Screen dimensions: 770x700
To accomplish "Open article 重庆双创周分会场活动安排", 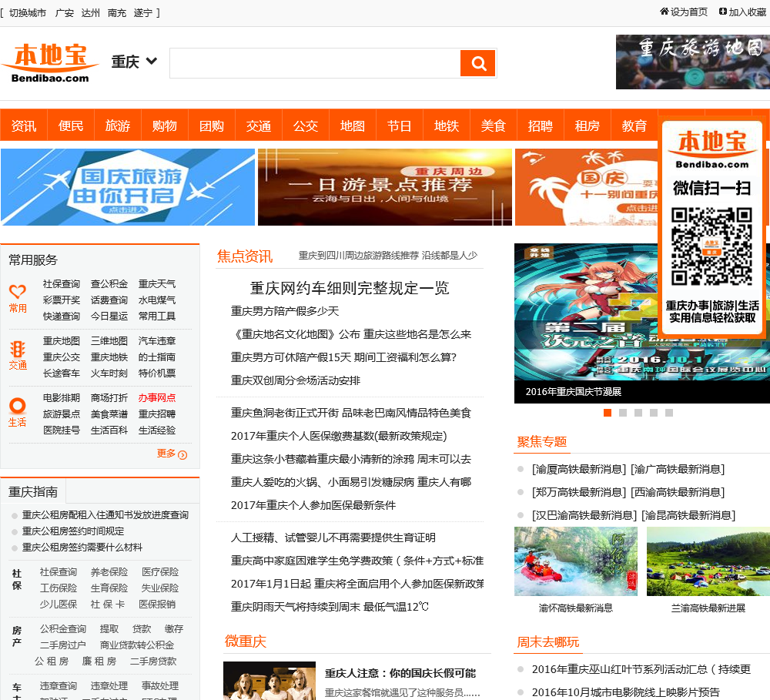I will point(296,380).
